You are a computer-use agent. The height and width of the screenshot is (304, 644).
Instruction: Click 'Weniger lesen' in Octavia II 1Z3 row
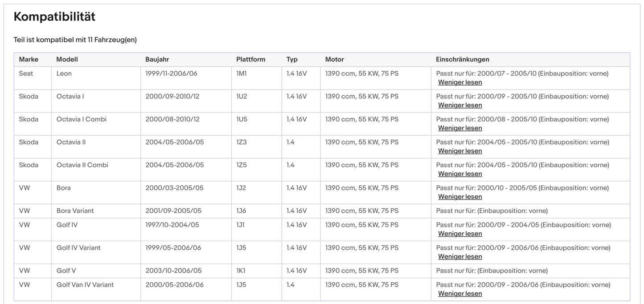[x=460, y=151]
